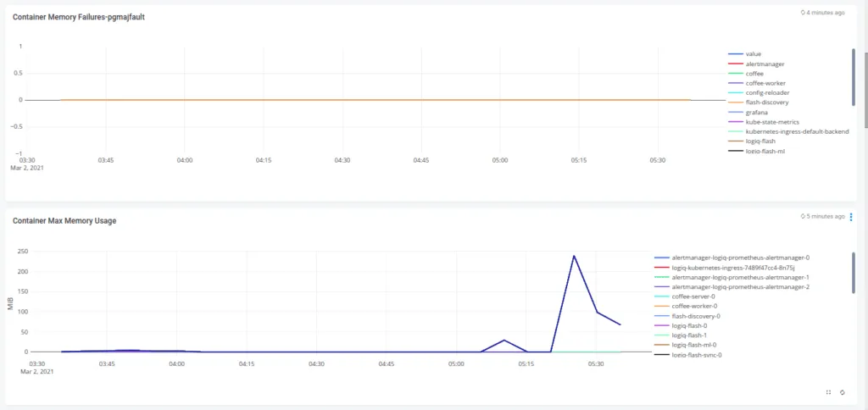This screenshot has height=410, width=868.
Task: Click the '4 minutes ago' refresh timestamp
Action: point(826,13)
